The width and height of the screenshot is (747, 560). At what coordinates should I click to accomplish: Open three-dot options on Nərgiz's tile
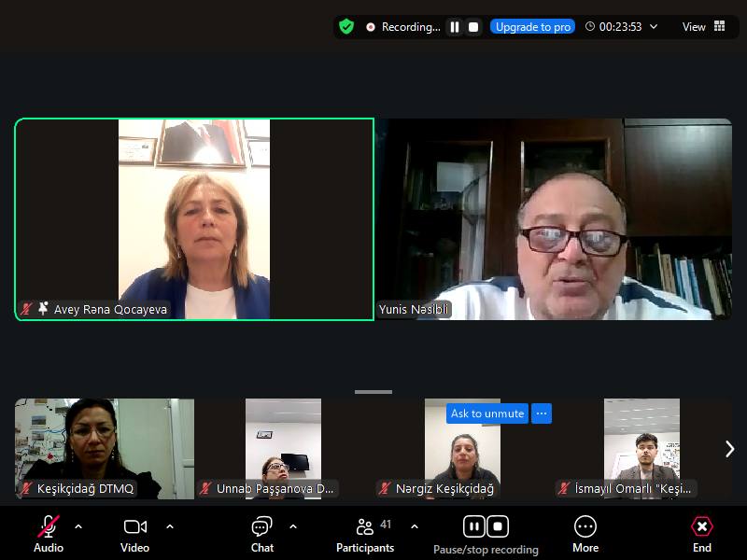(x=542, y=413)
